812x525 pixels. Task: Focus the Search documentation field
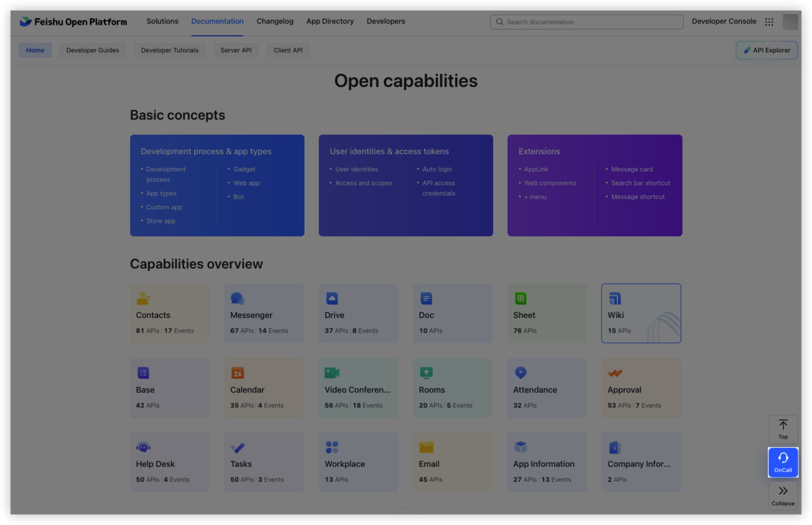587,22
